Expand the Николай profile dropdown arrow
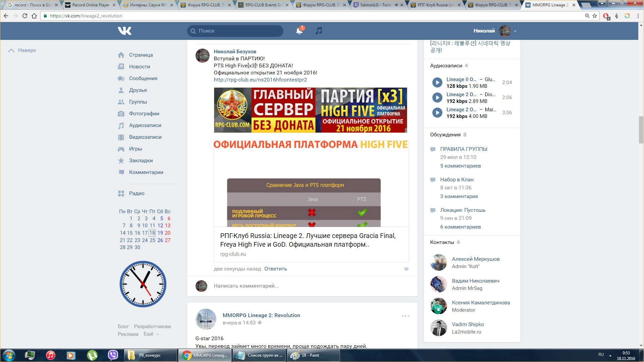This screenshot has height=362, width=644. (515, 31)
